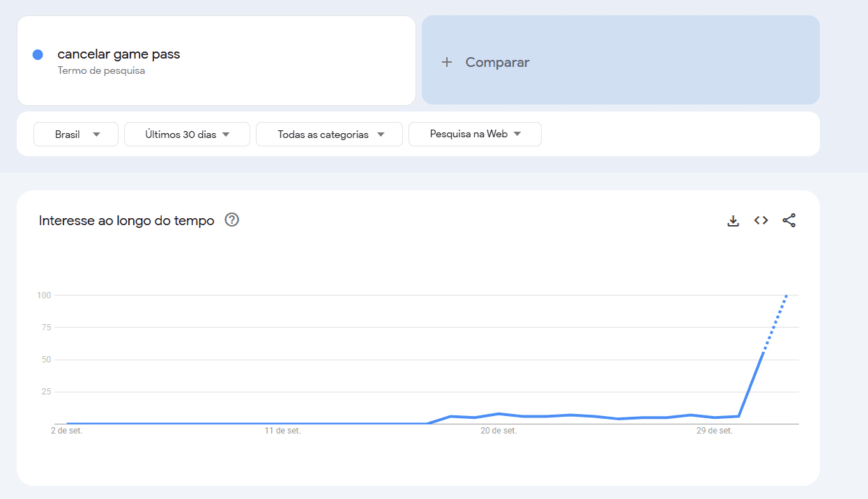868x499 pixels.
Task: Click the plus icon in the Comparar box
Action: pos(447,63)
